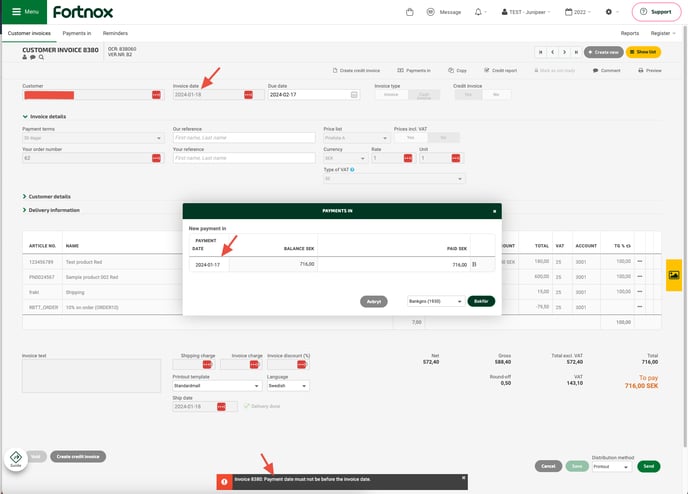The height and width of the screenshot is (494, 688).
Task: Click the red icon in Customer field
Action: 156,95
